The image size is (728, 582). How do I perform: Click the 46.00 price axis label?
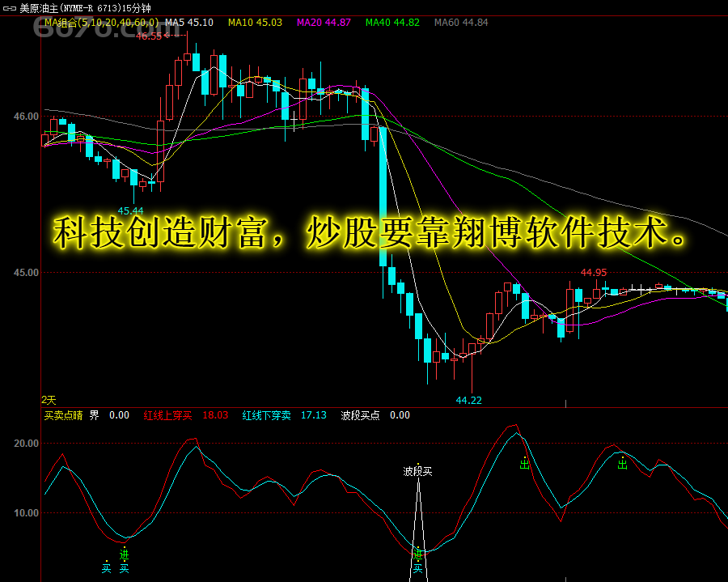(26, 116)
